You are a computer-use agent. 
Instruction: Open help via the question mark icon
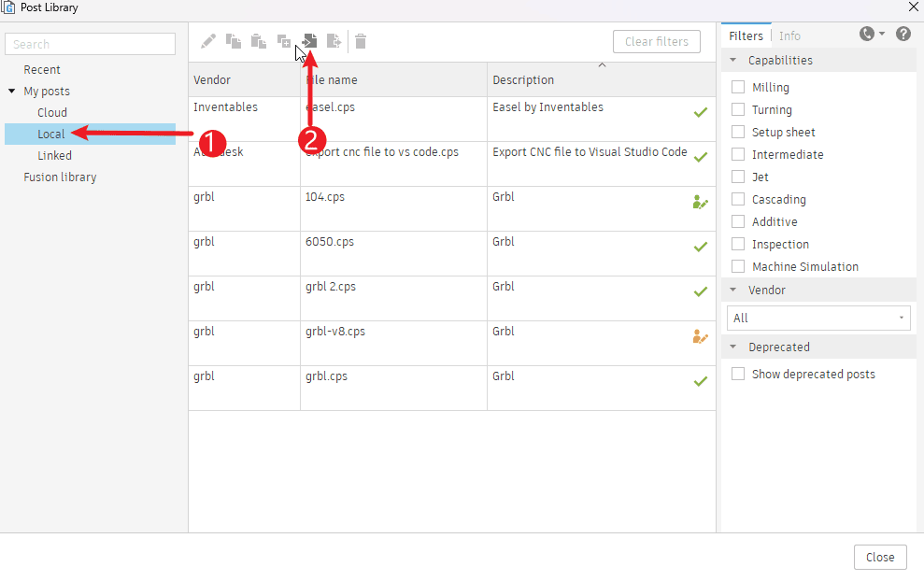(x=902, y=34)
